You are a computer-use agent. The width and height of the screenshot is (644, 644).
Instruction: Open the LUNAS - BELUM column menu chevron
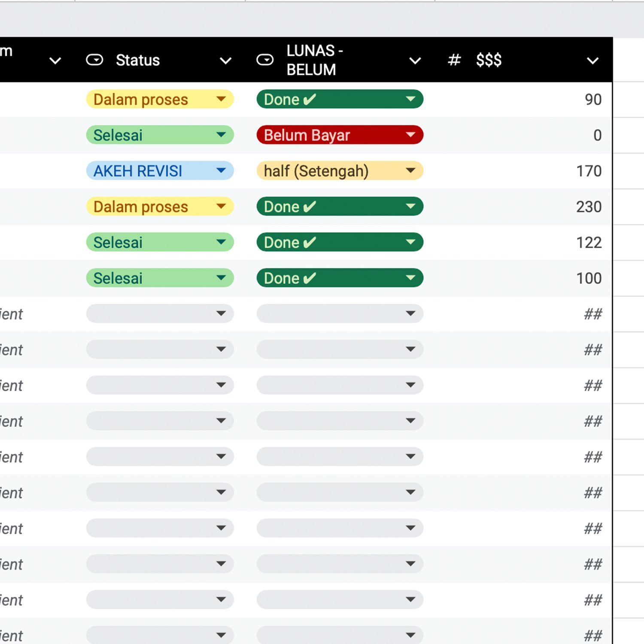coord(415,61)
